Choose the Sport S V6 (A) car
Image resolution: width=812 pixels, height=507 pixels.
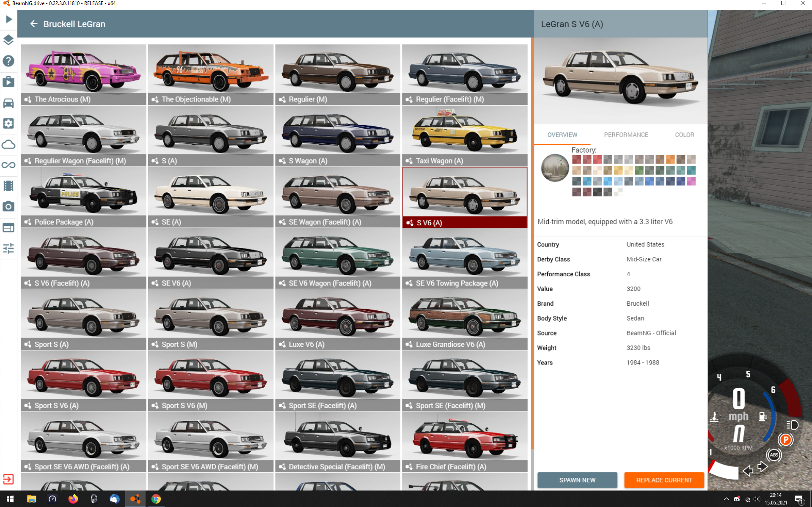(83, 381)
